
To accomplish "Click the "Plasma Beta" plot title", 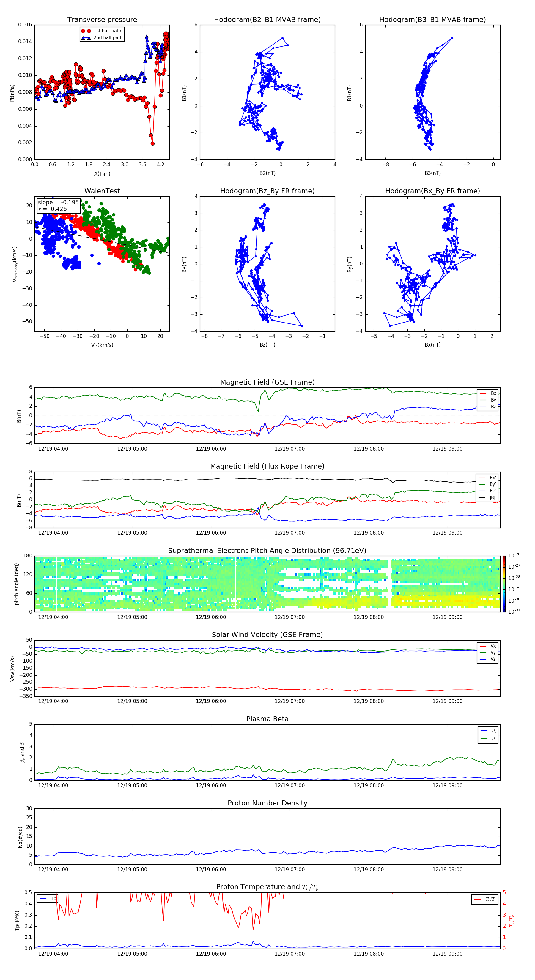I will click(267, 719).
